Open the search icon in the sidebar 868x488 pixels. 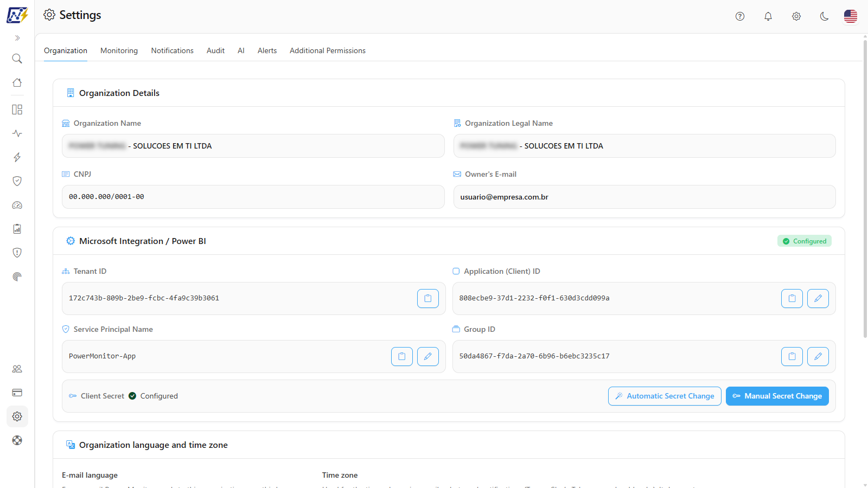pos(17,59)
